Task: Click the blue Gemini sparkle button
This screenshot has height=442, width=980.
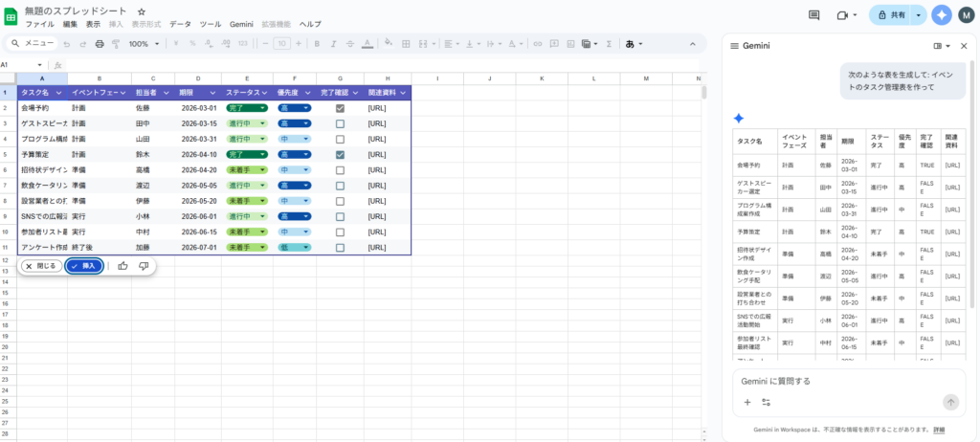Action: [x=943, y=15]
